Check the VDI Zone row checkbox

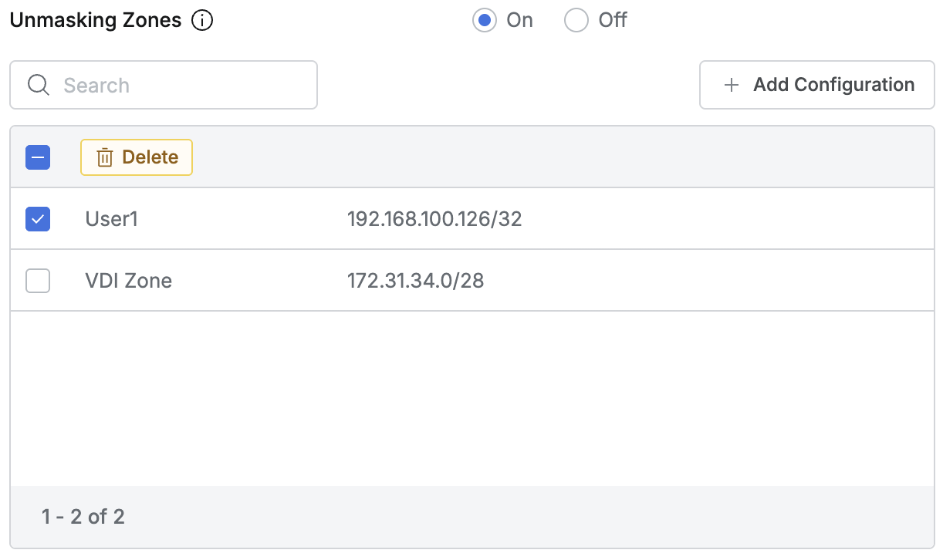click(x=38, y=281)
